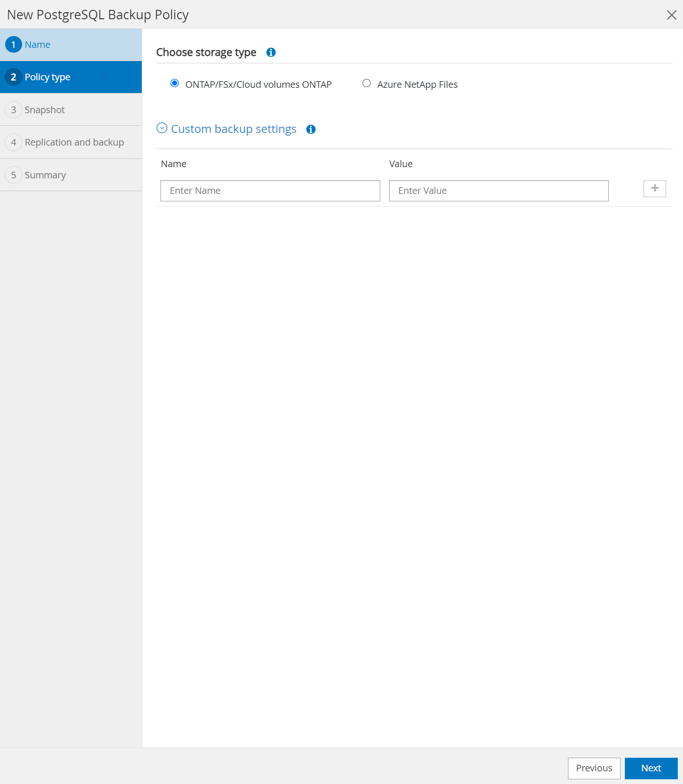Click the step 5 number circle for Summary
This screenshot has width=683, height=784.
coord(14,175)
